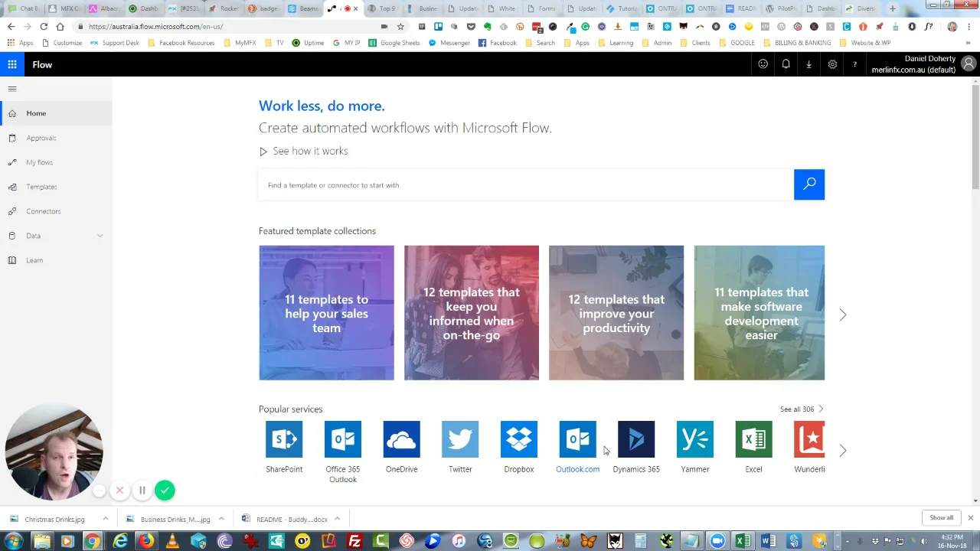Click See how it works link
The image size is (980, 551).
(x=303, y=151)
